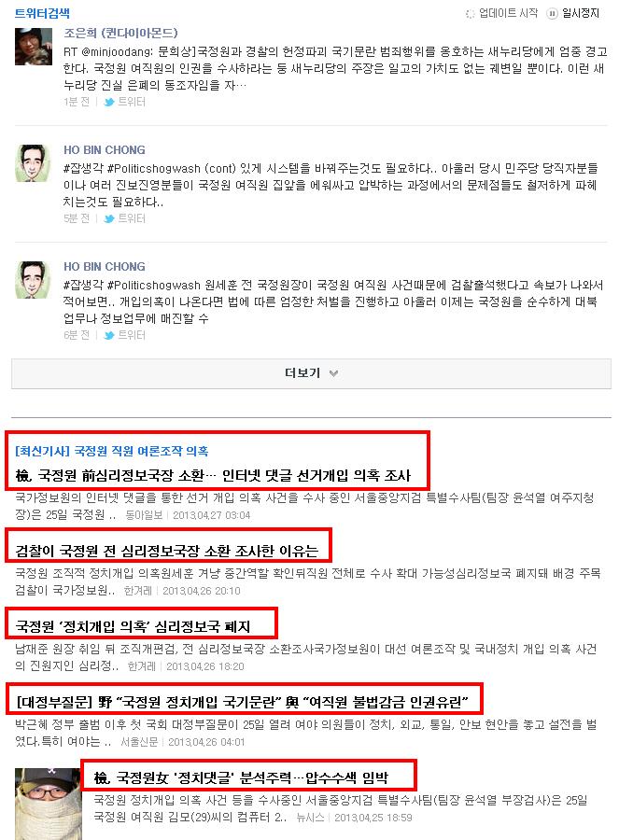Open the 조은희 (퀸다이아몬드) username link
Viewport: 633px width, 840px height.
[120, 34]
